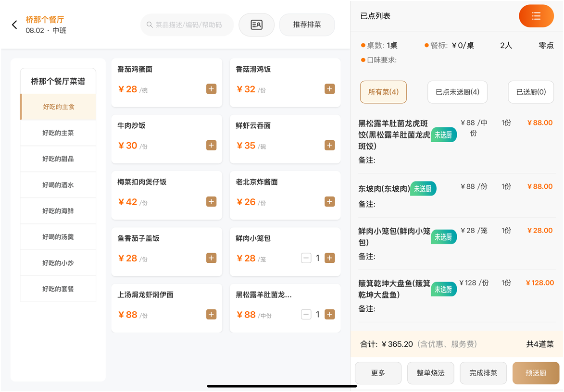
Task: Open the orange list menu button
Action: pyautogui.click(x=536, y=16)
